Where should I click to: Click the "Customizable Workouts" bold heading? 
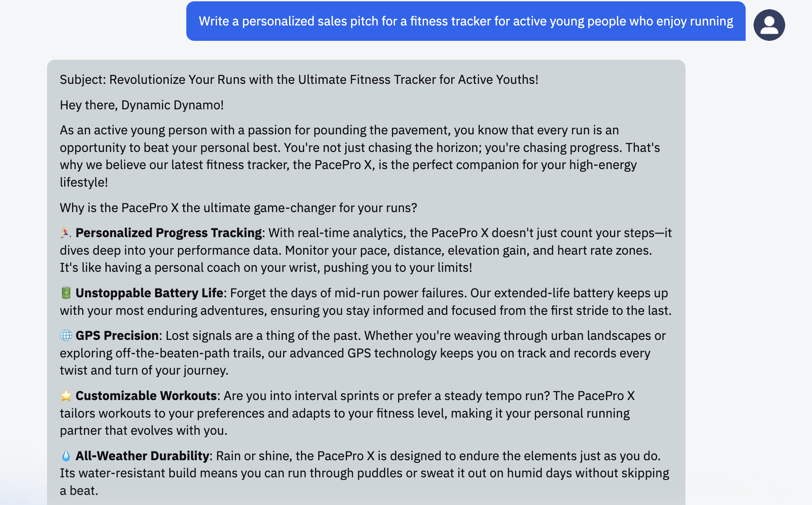coord(146,396)
